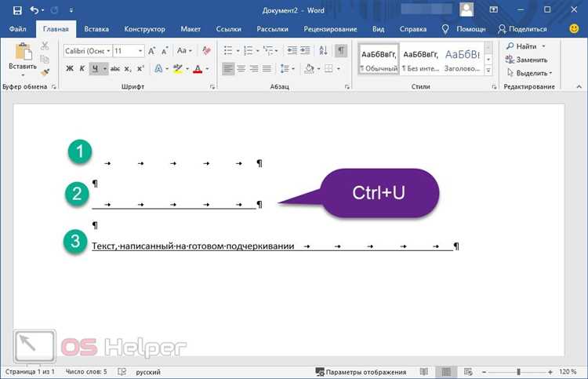Toggle show paragraph marks (¶)
The image size is (588, 379).
pyautogui.click(x=341, y=50)
